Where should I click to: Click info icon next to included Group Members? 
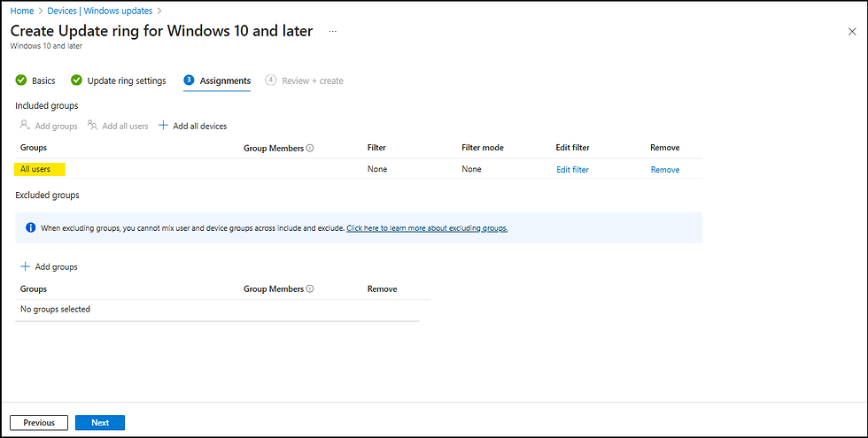coord(310,149)
